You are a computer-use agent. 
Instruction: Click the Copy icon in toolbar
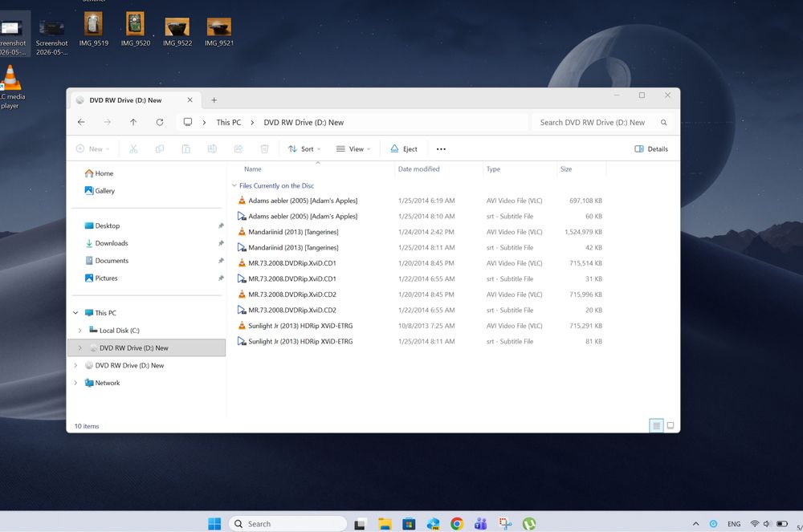click(160, 149)
